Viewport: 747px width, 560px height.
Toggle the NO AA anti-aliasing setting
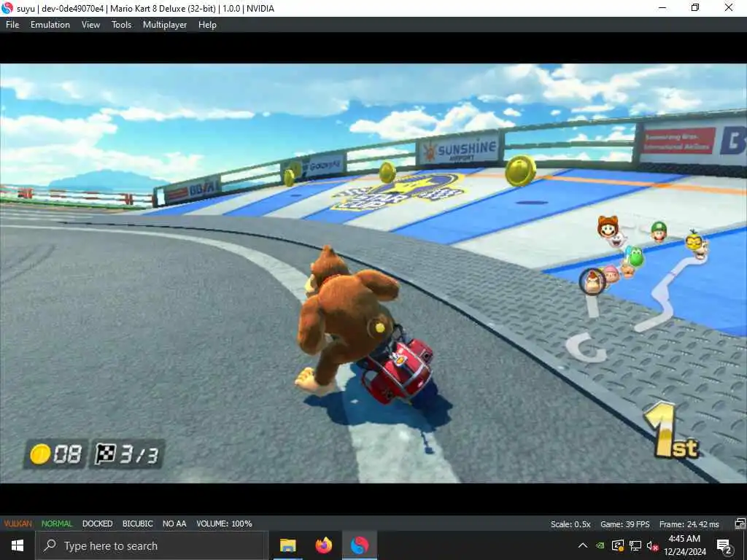click(x=174, y=524)
